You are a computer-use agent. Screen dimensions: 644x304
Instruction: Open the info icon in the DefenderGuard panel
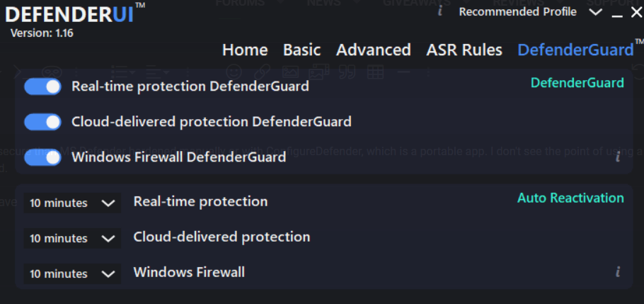coord(618,157)
